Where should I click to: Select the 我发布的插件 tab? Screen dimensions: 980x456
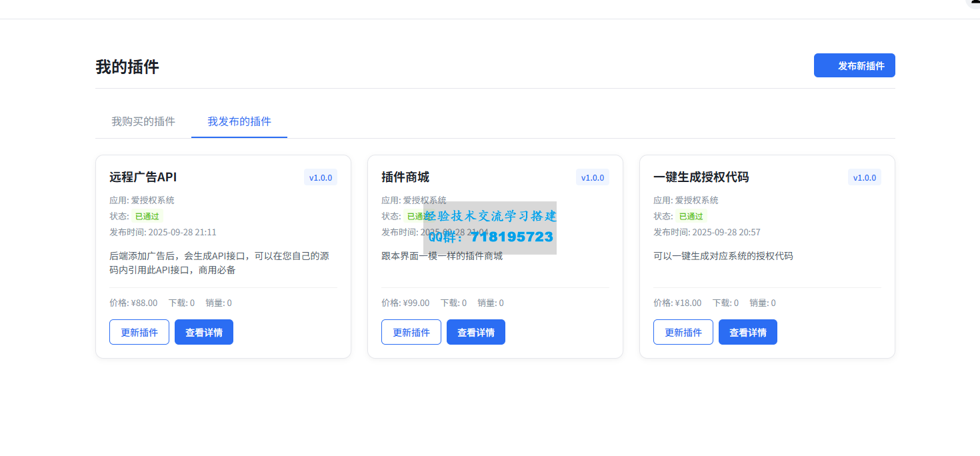click(239, 121)
